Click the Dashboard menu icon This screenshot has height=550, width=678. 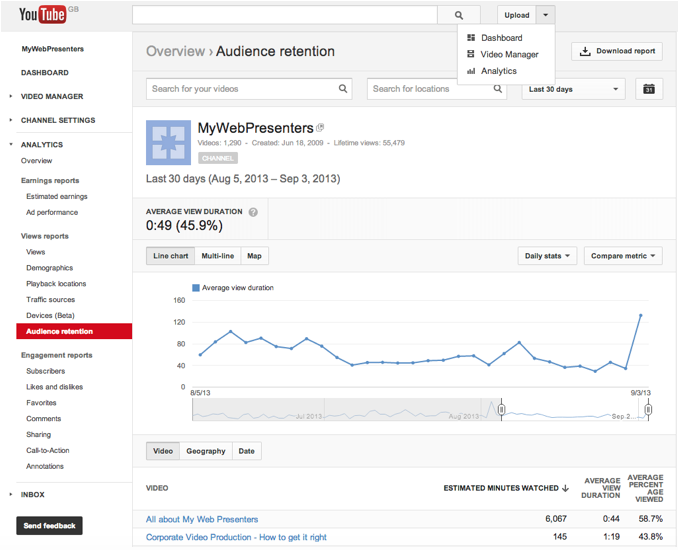pos(471,38)
